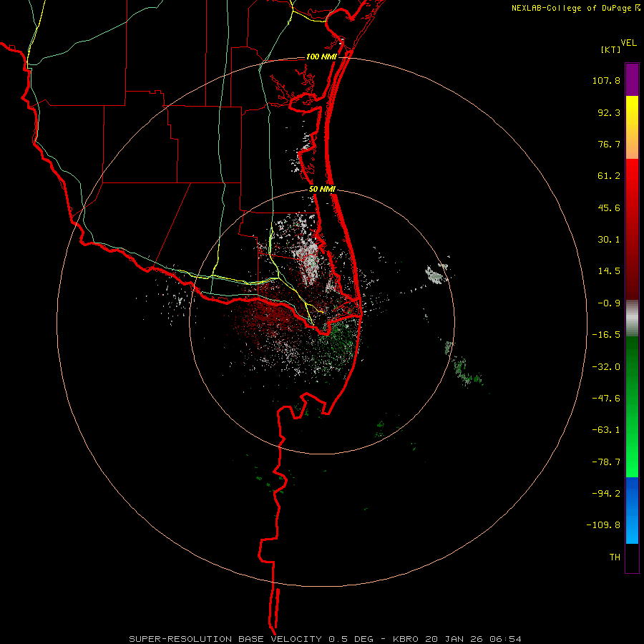Image resolution: width=644 pixels, height=644 pixels.
Task: Click the -0.9 velocity scale value
Action: pos(609,303)
